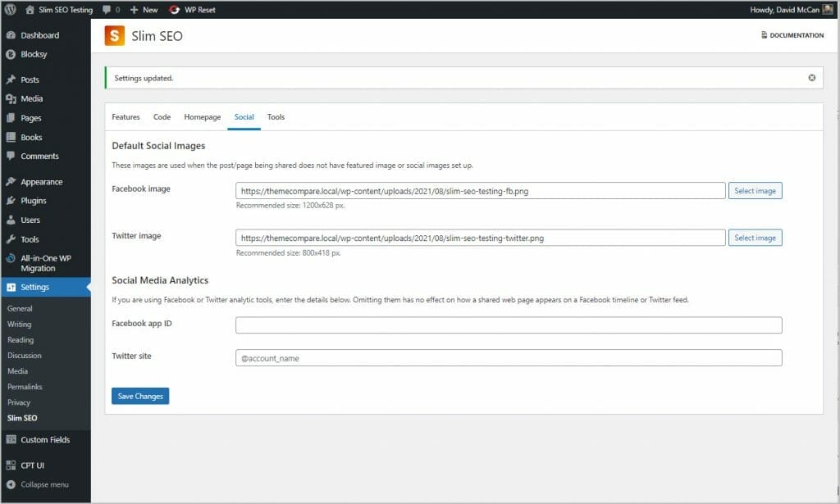Switch to the Code tab

162,117
